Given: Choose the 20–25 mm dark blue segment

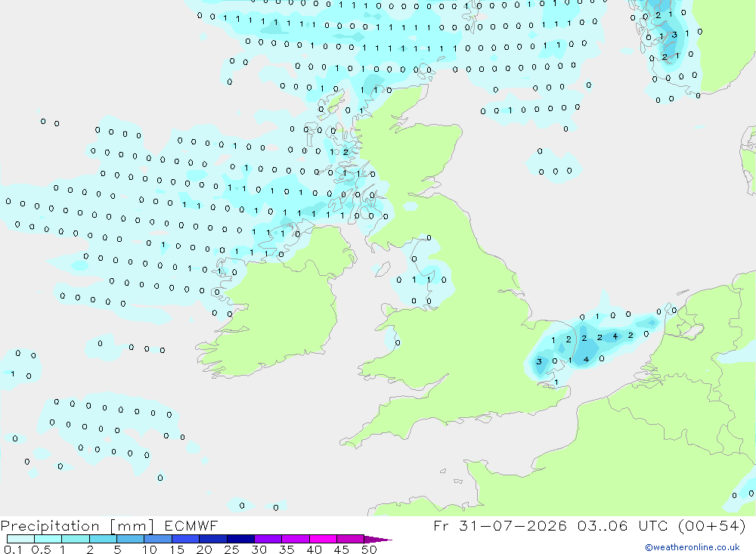Looking at the screenshot, I should pos(212,539).
